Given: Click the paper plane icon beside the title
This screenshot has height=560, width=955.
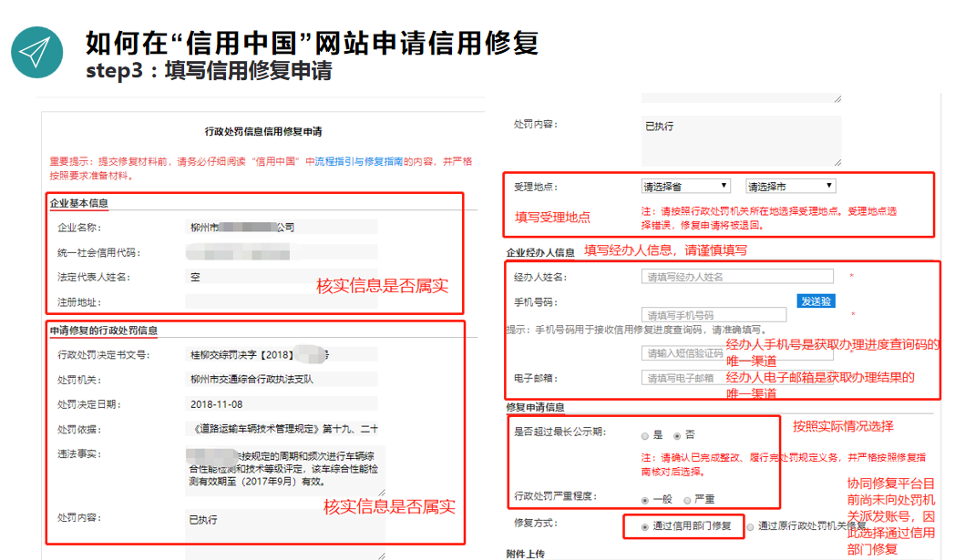Looking at the screenshot, I should [x=36, y=52].
